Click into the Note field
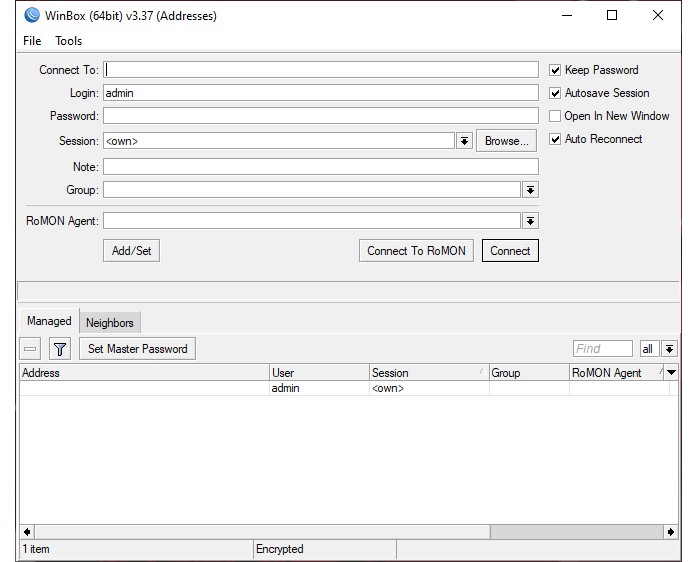The height and width of the screenshot is (562, 696). [x=321, y=167]
